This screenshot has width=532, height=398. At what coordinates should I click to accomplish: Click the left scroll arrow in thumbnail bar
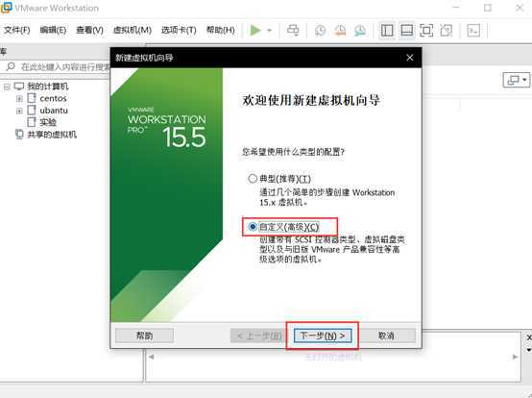pyautogui.click(x=152, y=357)
